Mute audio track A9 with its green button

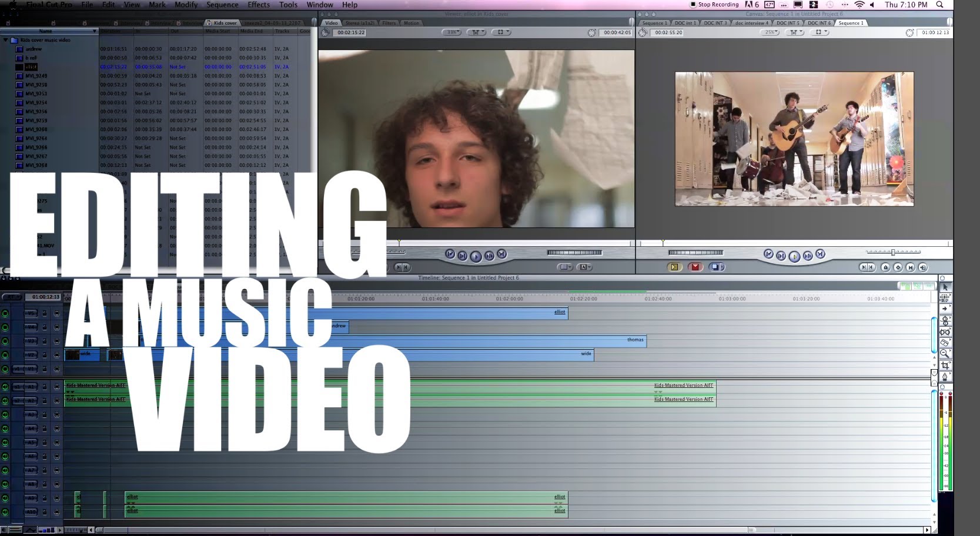tap(5, 498)
